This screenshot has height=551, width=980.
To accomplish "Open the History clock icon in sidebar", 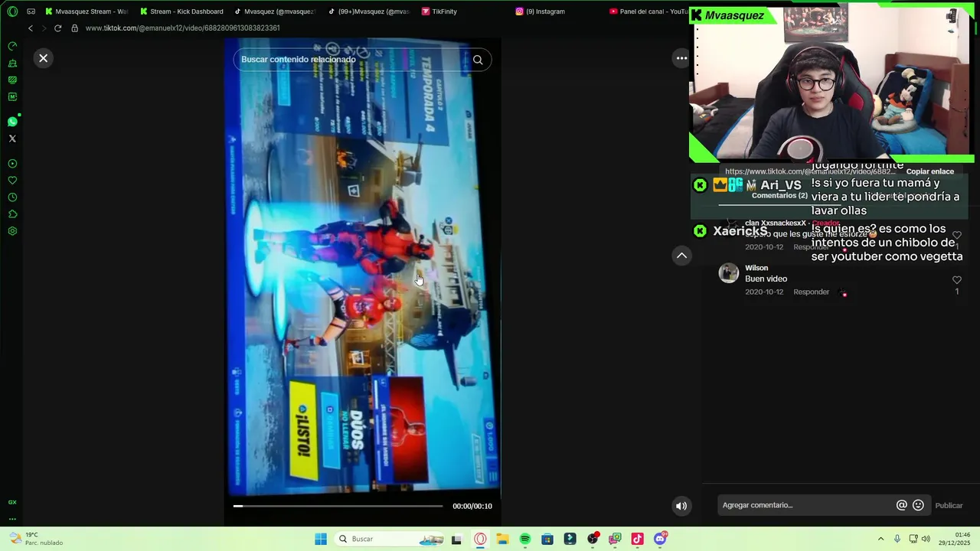I will 12,197.
